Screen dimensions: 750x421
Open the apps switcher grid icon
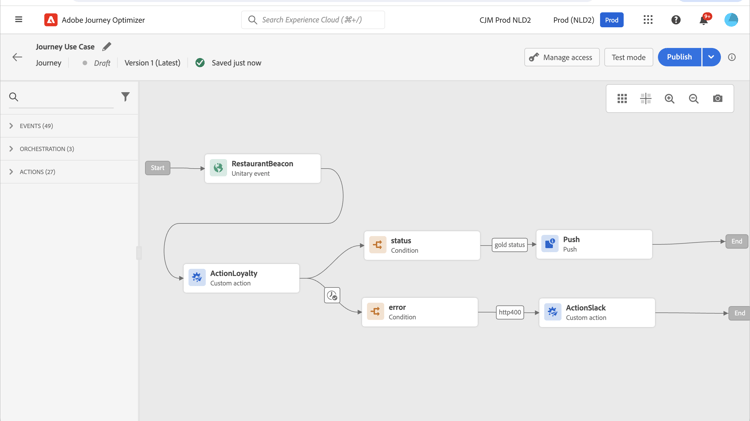point(648,20)
